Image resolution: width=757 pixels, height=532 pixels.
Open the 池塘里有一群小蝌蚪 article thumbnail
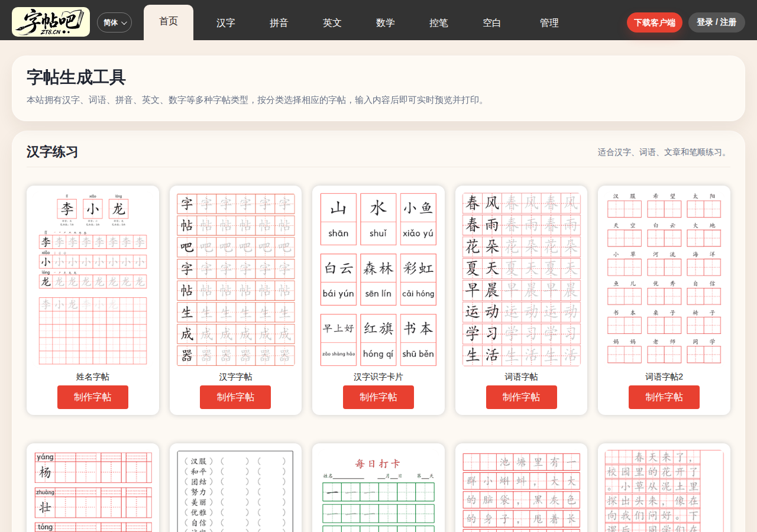[522, 491]
